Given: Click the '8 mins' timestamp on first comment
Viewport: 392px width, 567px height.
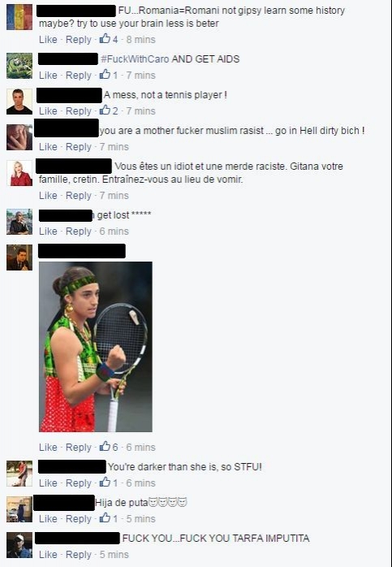Looking at the screenshot, I should click(x=141, y=40).
